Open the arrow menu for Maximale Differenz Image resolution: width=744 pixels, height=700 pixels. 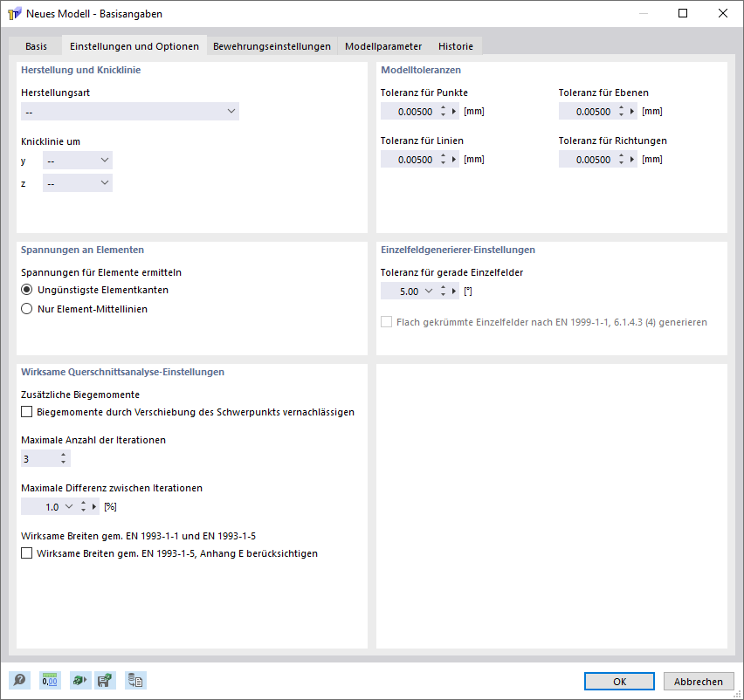click(x=94, y=507)
